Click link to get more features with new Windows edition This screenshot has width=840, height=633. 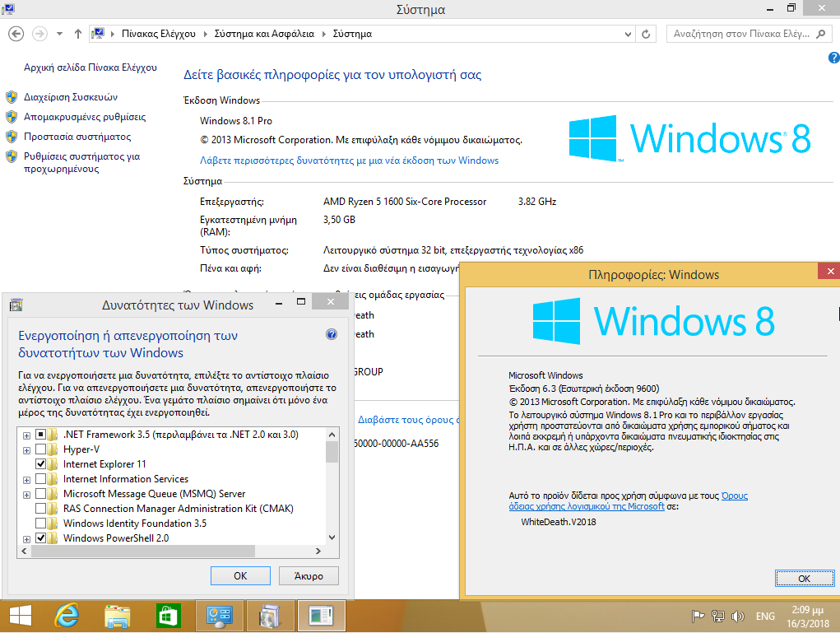click(x=349, y=161)
